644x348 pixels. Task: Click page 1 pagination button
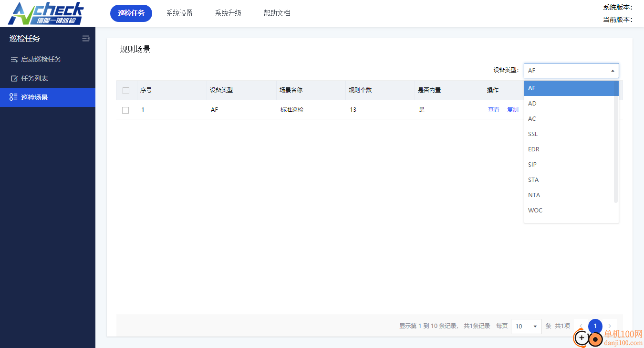pos(595,327)
